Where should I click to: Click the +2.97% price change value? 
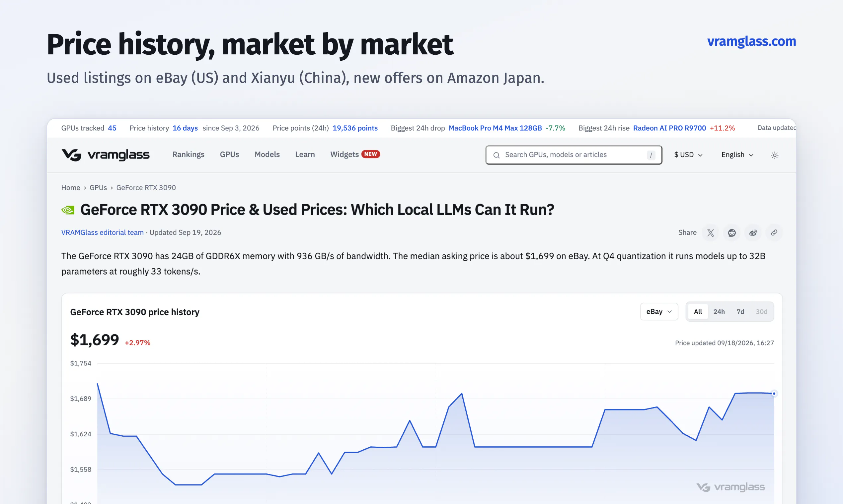click(x=138, y=343)
